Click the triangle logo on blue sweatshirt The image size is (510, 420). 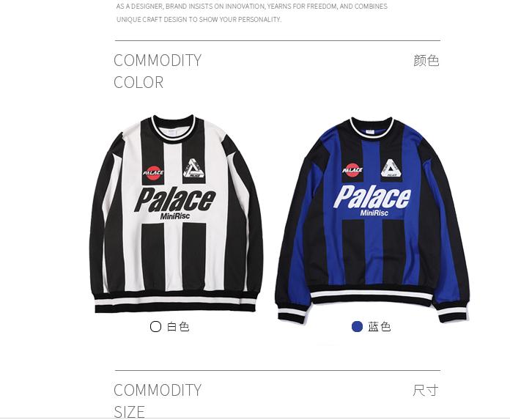pyautogui.click(x=391, y=168)
